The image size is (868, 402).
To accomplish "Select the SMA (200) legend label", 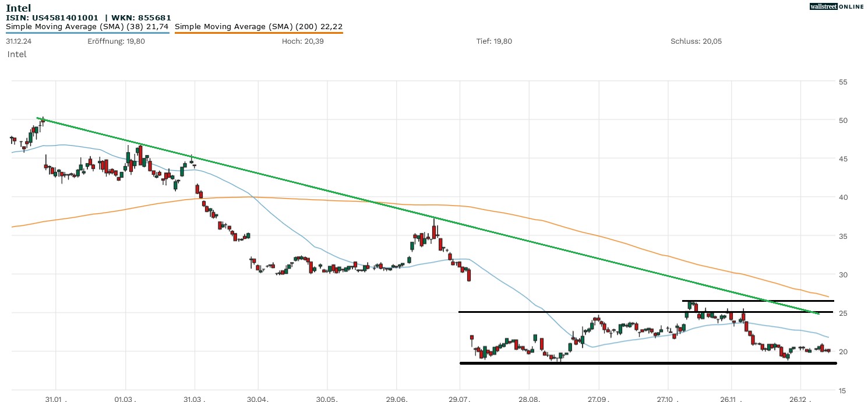I will pyautogui.click(x=259, y=26).
